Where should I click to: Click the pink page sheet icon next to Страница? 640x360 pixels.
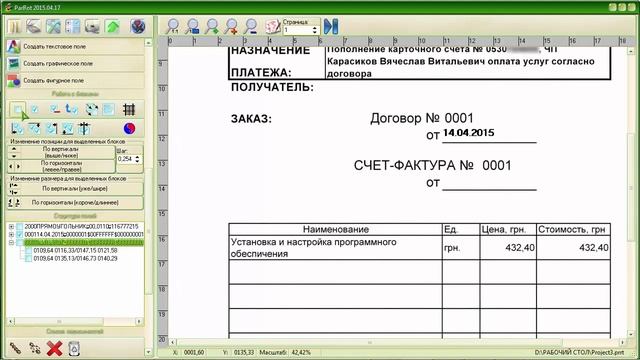[273, 26]
